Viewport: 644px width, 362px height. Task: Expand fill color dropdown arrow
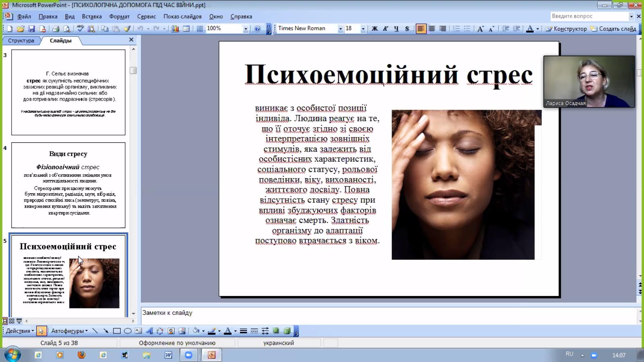pyautogui.click(x=203, y=331)
